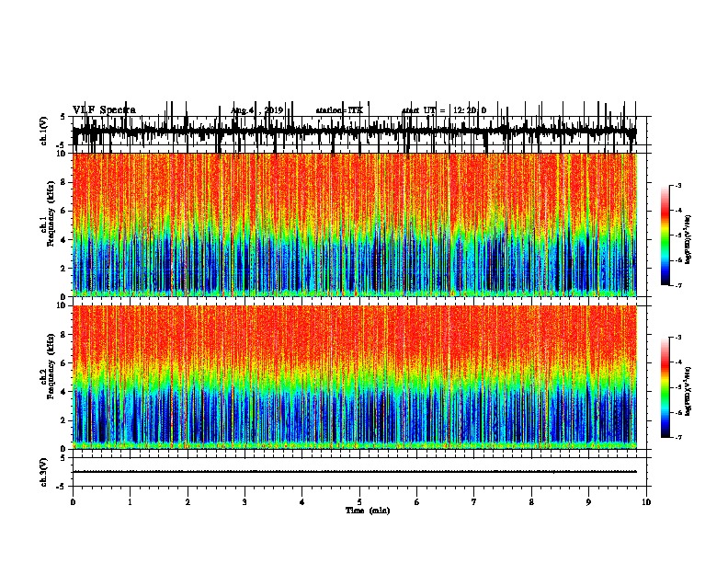
Task: Click the flat ch.3 voltage trace
Action: click(x=355, y=472)
